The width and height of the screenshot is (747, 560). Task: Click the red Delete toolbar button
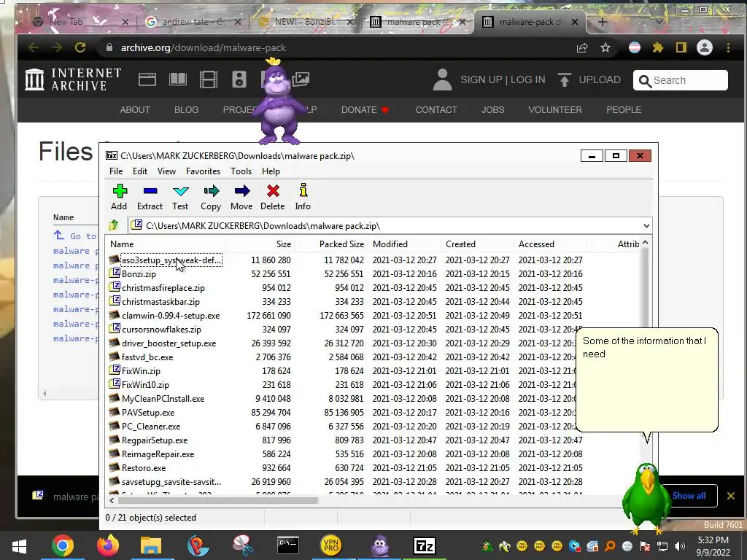click(x=273, y=197)
